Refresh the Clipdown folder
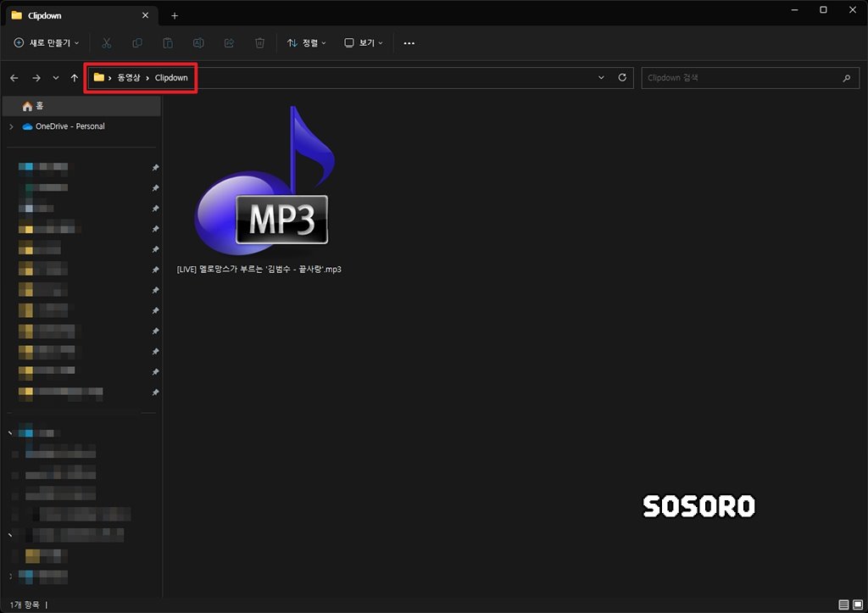The height and width of the screenshot is (613, 868). coord(622,77)
